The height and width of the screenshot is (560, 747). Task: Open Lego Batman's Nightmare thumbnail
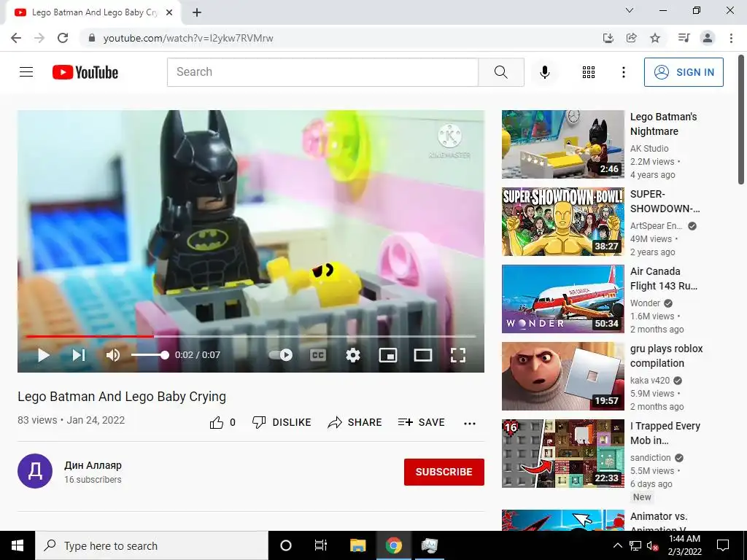pos(562,144)
